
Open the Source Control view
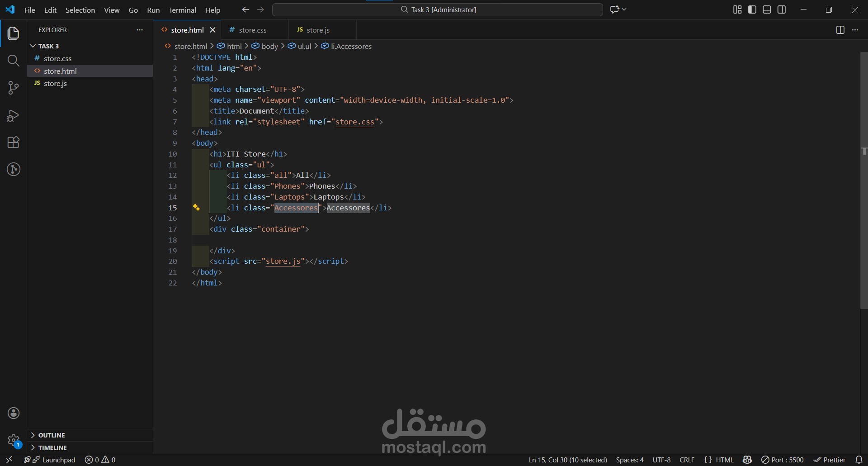14,88
